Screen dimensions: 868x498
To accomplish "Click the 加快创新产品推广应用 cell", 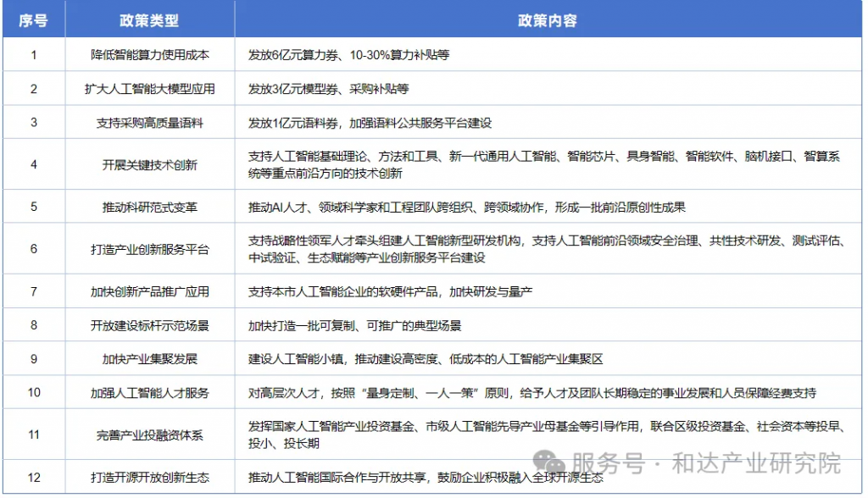I will pyautogui.click(x=150, y=291).
